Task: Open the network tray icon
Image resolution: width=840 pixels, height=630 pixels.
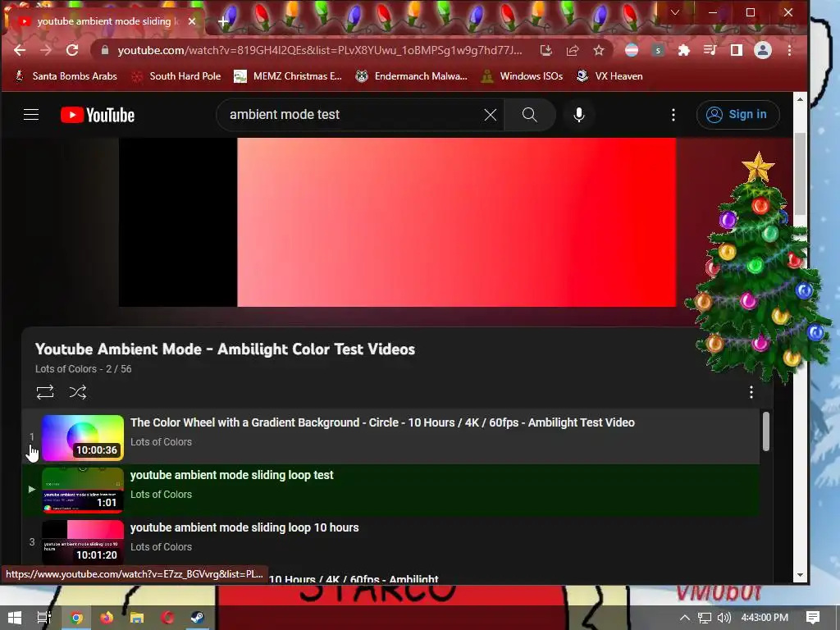Action: point(705,618)
